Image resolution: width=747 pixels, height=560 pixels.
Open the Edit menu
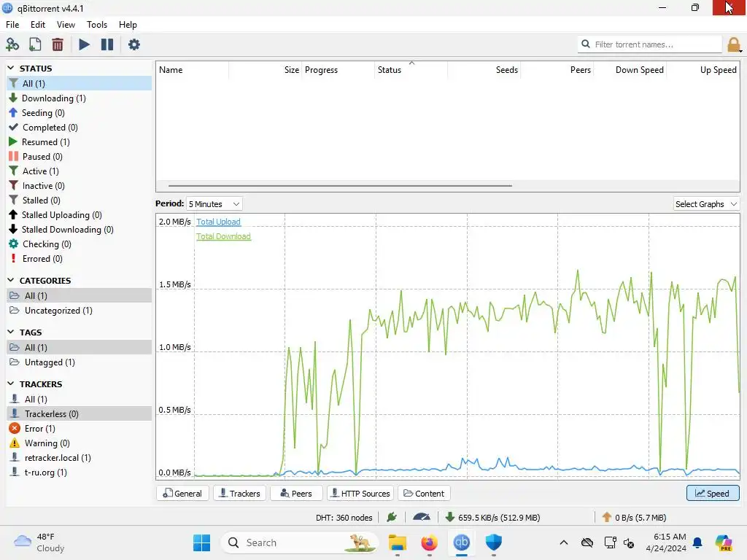coord(38,25)
